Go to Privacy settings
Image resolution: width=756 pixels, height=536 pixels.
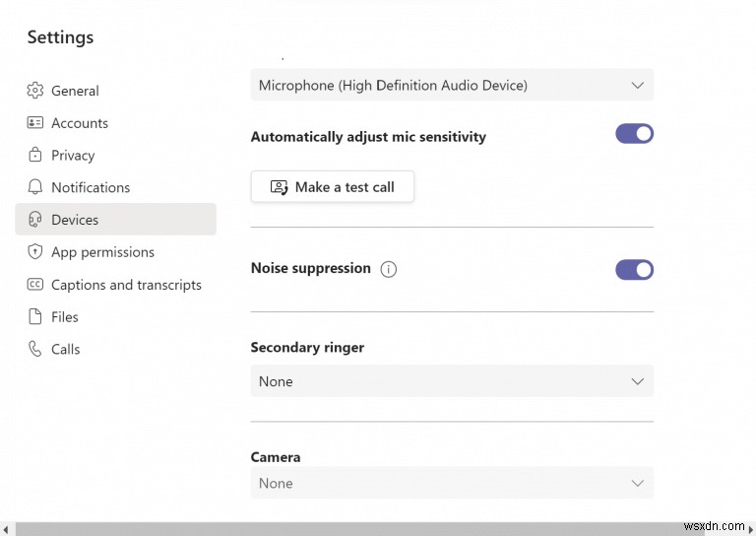pos(116,155)
